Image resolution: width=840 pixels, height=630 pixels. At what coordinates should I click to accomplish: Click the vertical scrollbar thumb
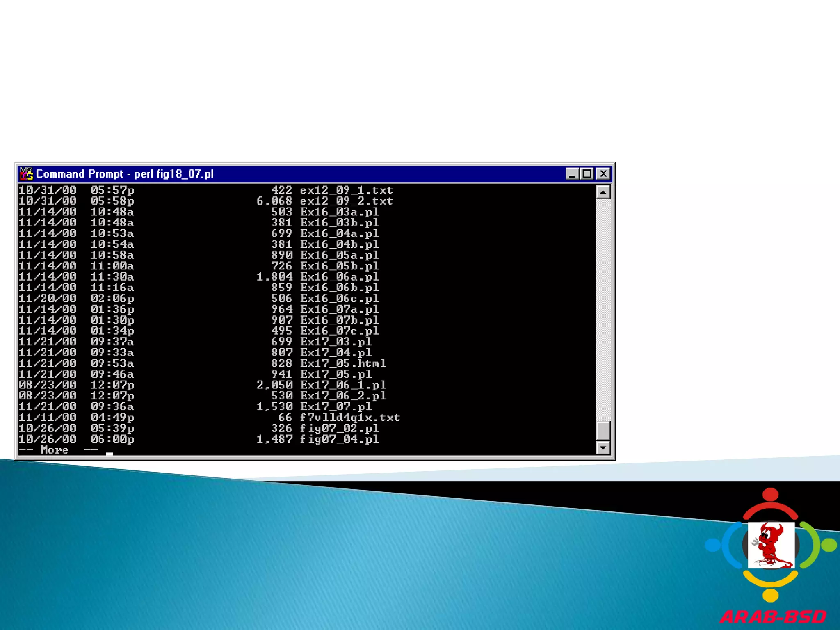click(x=603, y=430)
